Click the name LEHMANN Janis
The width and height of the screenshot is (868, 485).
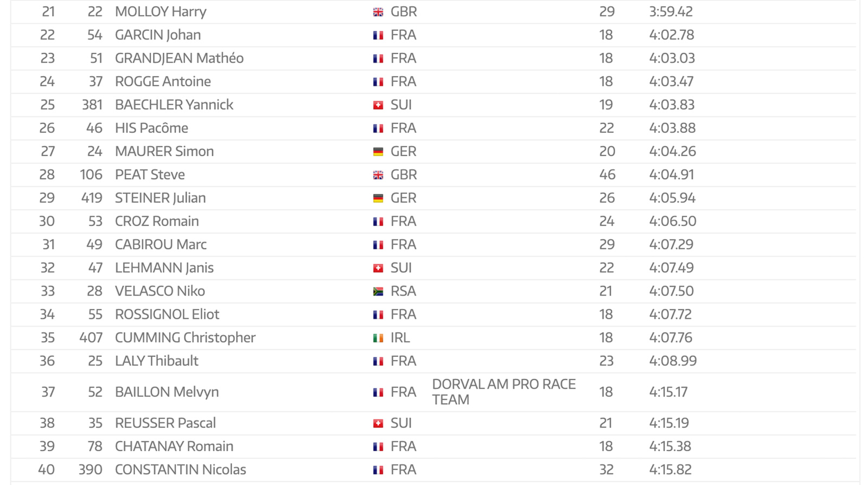(x=164, y=268)
